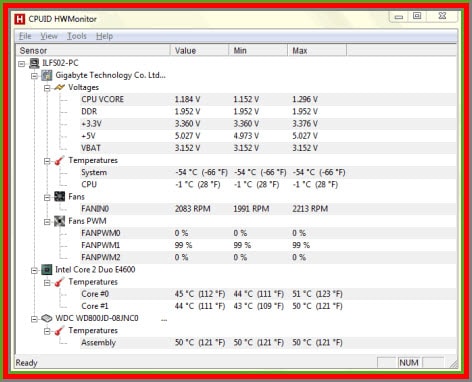Image resolution: width=472 pixels, height=382 pixels.
Task: Click the Fans section fan icon
Action: coord(59,197)
